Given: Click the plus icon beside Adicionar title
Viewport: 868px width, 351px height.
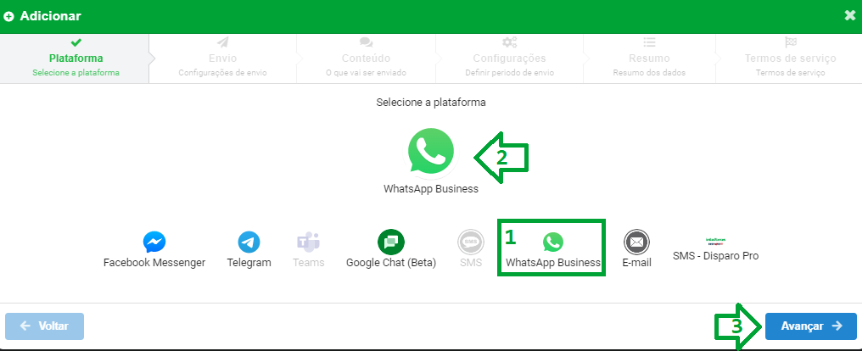Looking at the screenshot, I should click(8, 16).
